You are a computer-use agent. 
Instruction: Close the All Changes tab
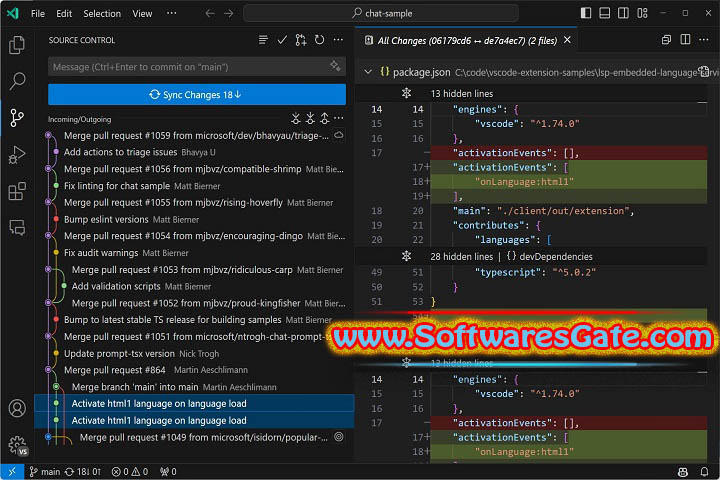pyautogui.click(x=568, y=40)
